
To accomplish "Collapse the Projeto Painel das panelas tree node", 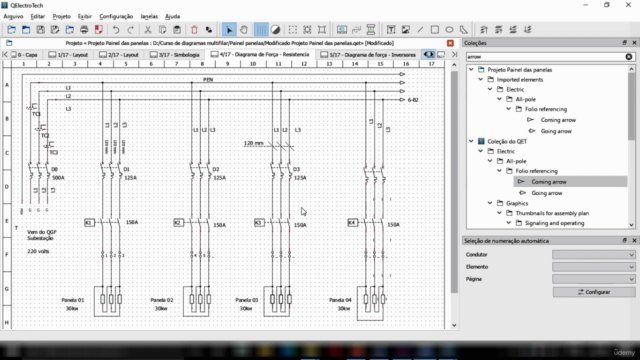I will click(x=471, y=70).
